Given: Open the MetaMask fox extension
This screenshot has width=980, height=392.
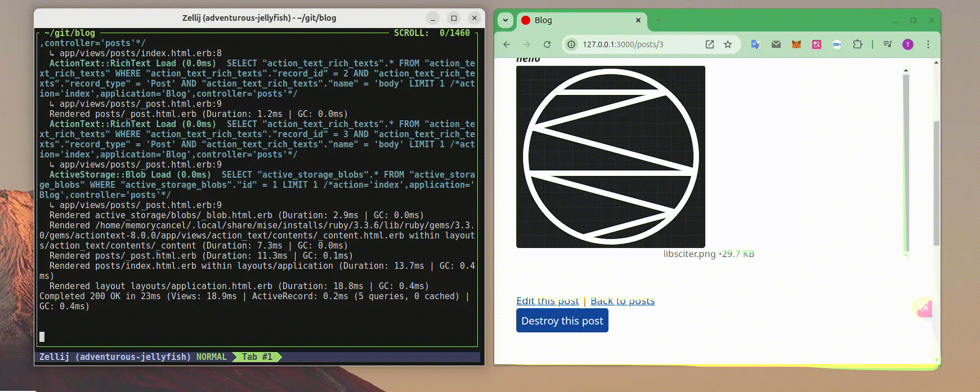Looking at the screenshot, I should tap(796, 44).
